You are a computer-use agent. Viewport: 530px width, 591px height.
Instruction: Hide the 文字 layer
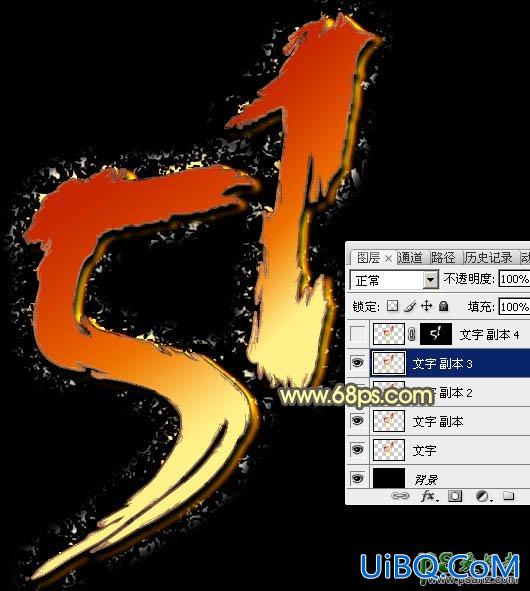(x=358, y=450)
